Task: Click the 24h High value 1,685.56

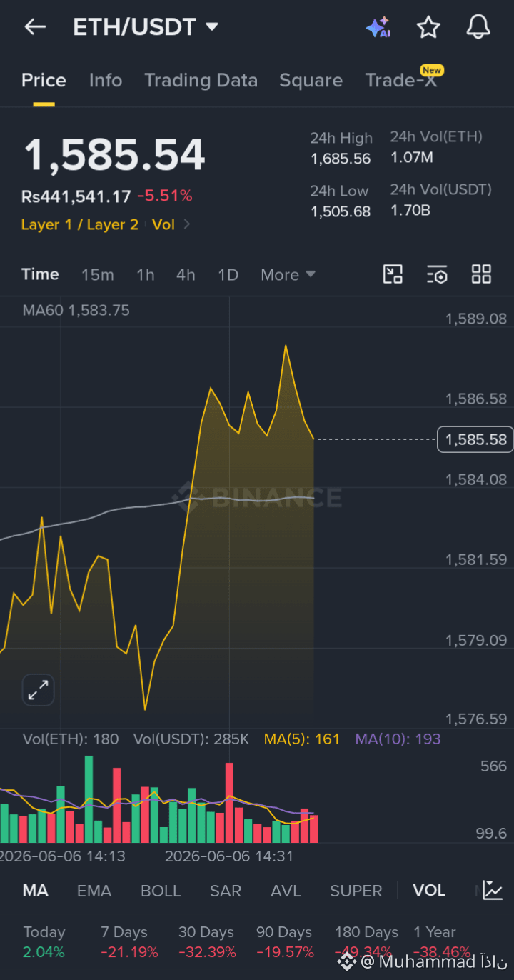Action: 341,159
